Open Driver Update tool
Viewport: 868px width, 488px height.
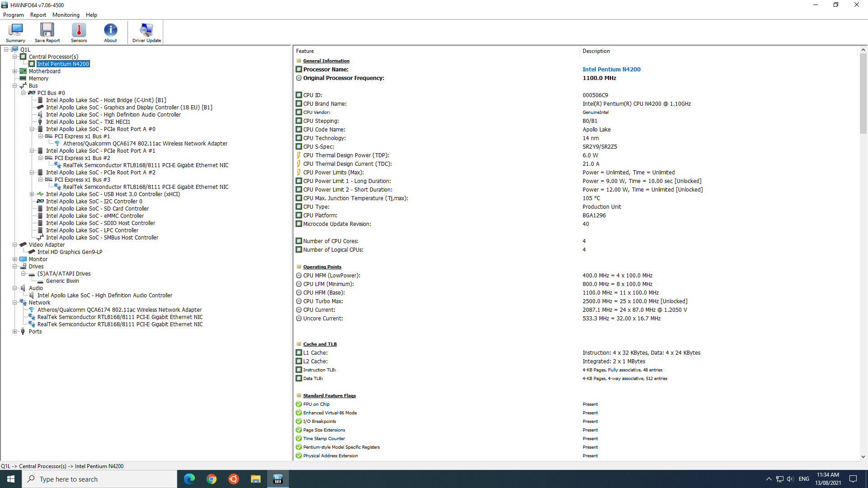click(146, 33)
